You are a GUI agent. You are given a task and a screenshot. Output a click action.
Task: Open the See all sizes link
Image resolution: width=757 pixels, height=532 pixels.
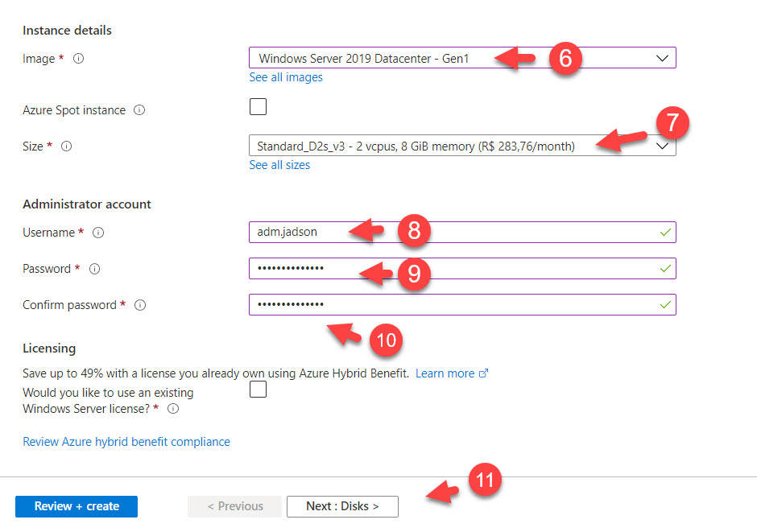(279, 165)
